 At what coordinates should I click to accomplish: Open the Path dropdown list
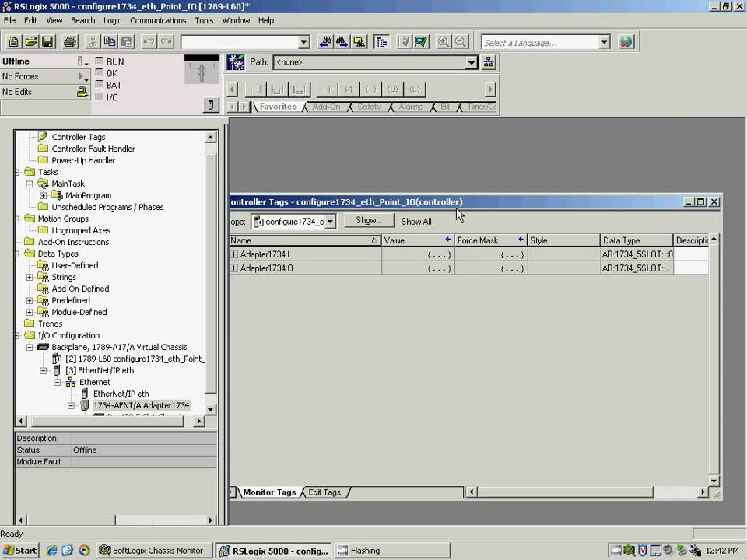(472, 62)
